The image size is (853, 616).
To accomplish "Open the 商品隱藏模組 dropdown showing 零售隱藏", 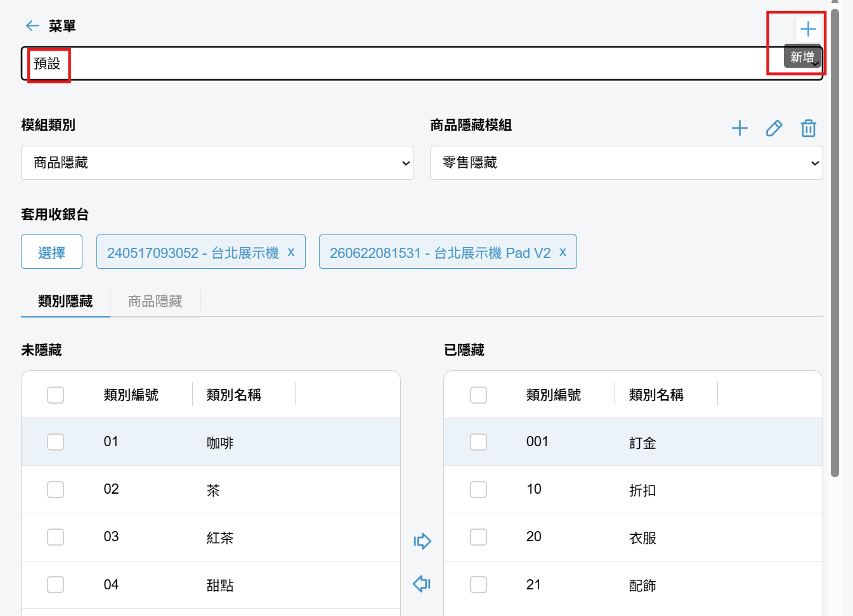I will (627, 163).
